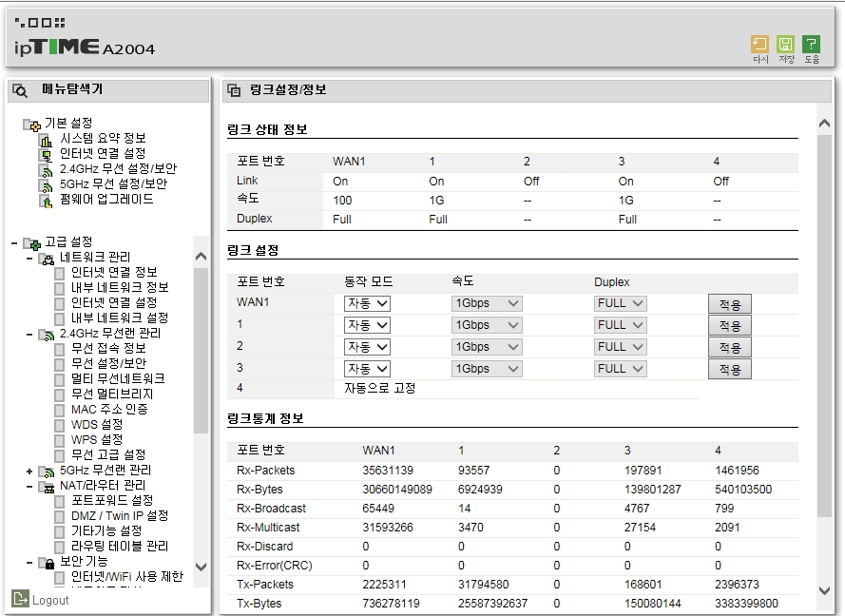Viewport: 845px width, 616px height.
Task: Open port 2 Duplex dropdown
Action: (620, 347)
